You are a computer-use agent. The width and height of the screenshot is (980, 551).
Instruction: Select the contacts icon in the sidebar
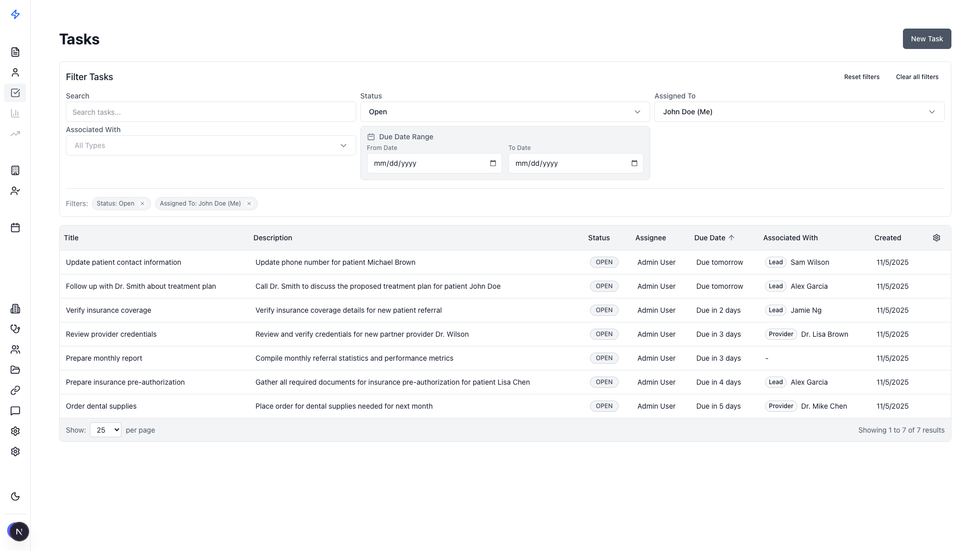tap(15, 72)
